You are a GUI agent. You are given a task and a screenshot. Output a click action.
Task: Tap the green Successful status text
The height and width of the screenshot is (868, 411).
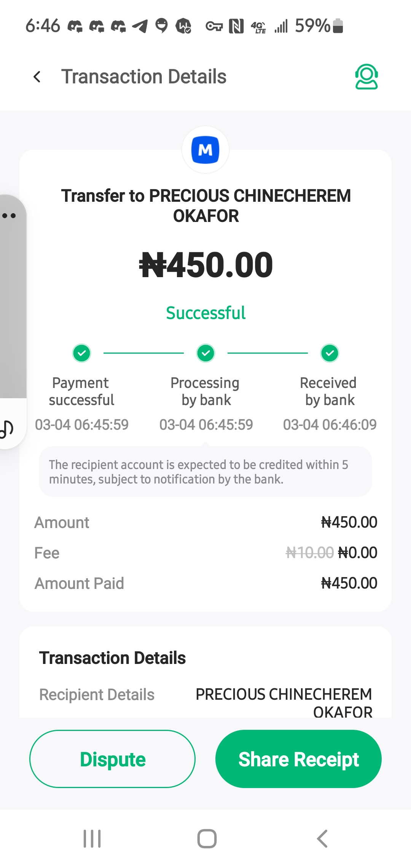click(x=206, y=313)
